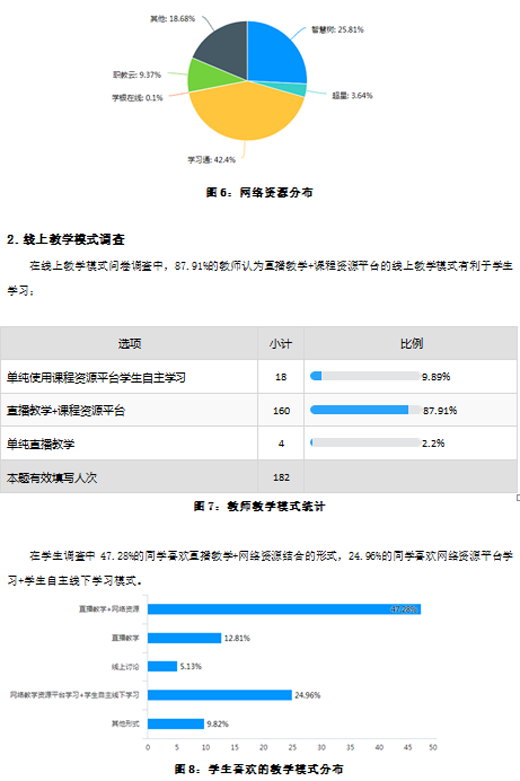Viewport: 520px width, 781px height.
Task: Click the 12.81% 直播教学 bar
Action: click(184, 638)
